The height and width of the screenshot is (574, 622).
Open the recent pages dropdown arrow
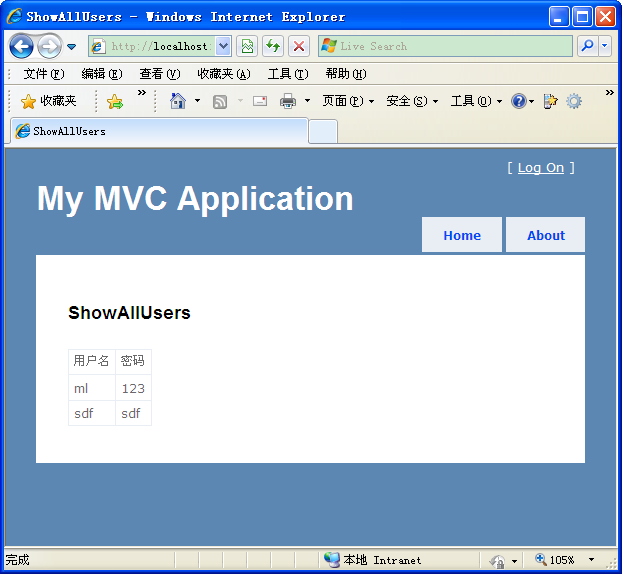click(x=71, y=47)
